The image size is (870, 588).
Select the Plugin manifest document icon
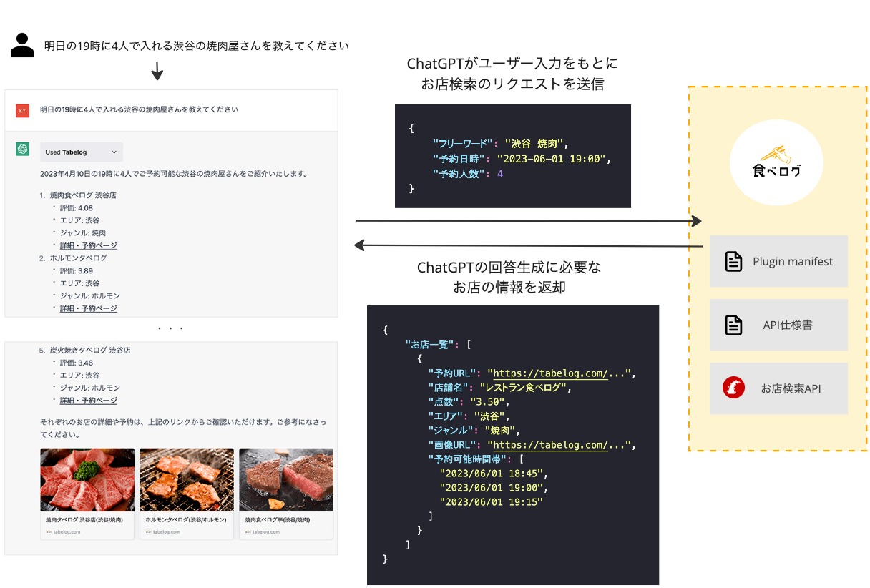733,261
